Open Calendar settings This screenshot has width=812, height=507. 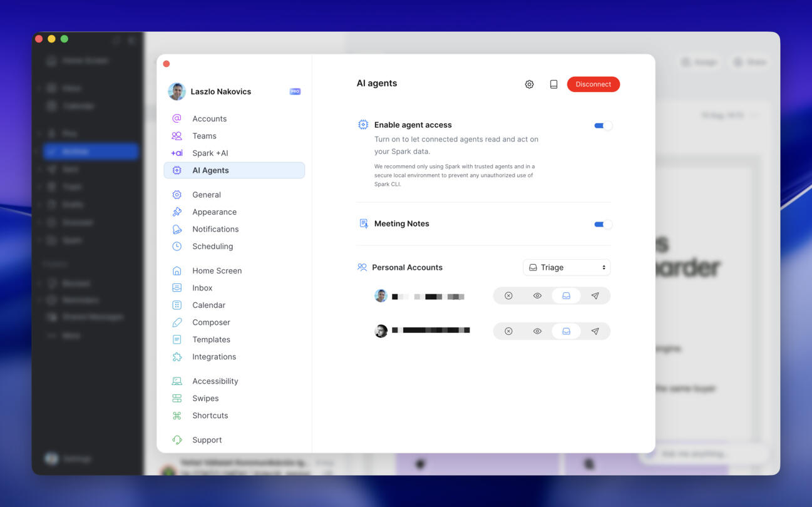coord(234,305)
